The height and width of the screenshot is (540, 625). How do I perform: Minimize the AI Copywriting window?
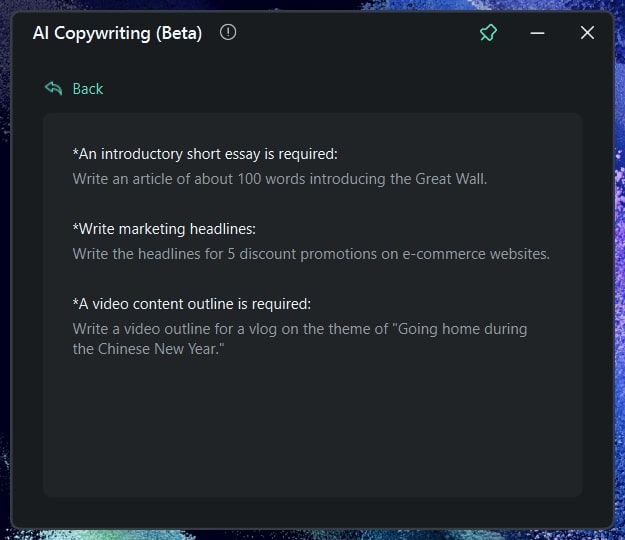click(538, 33)
